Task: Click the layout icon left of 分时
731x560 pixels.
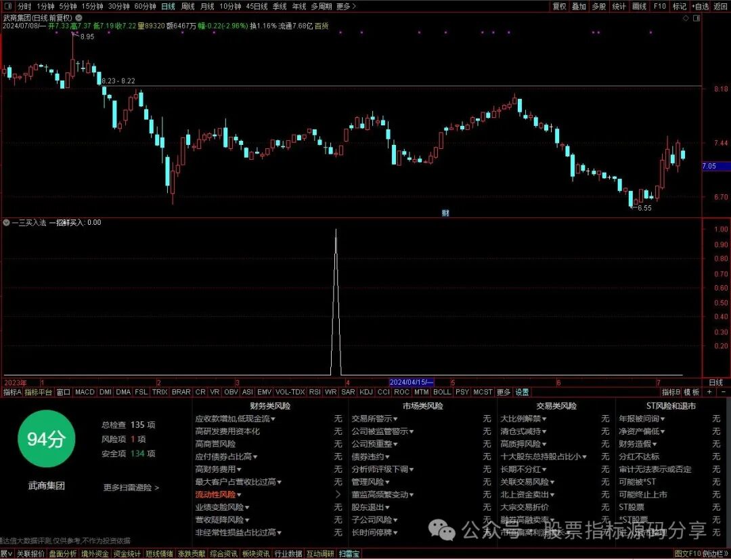Action: (8, 6)
